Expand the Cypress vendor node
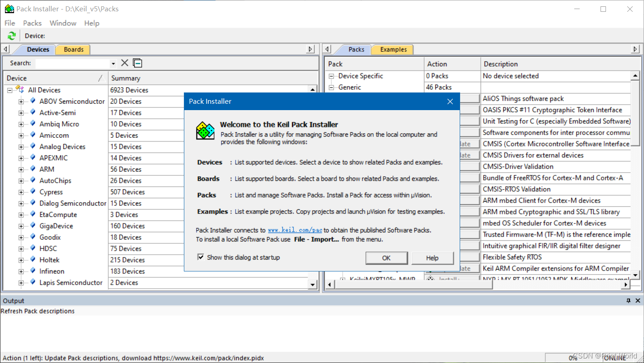Screen dimensions: 644x363 pyautogui.click(x=21, y=192)
